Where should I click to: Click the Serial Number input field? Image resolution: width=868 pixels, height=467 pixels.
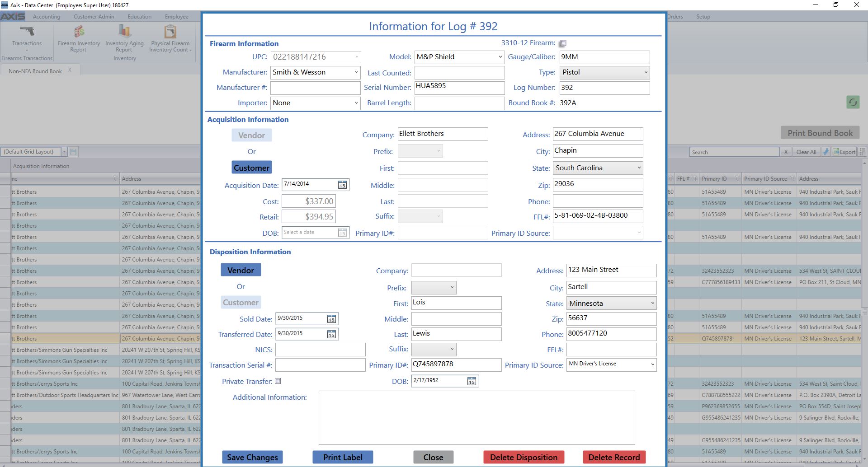(x=459, y=88)
